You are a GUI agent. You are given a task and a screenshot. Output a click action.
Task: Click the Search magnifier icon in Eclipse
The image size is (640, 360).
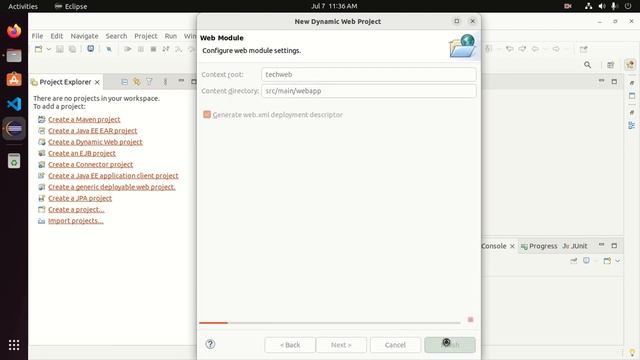tap(587, 65)
